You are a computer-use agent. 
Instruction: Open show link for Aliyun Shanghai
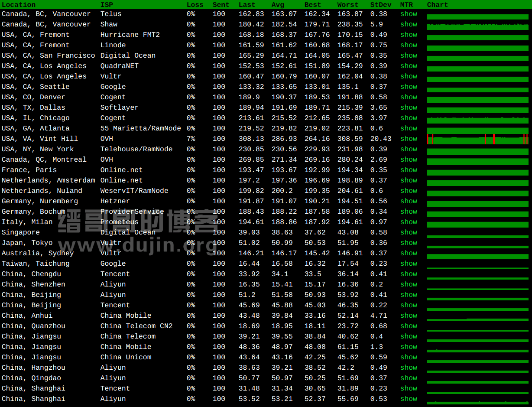point(409,399)
